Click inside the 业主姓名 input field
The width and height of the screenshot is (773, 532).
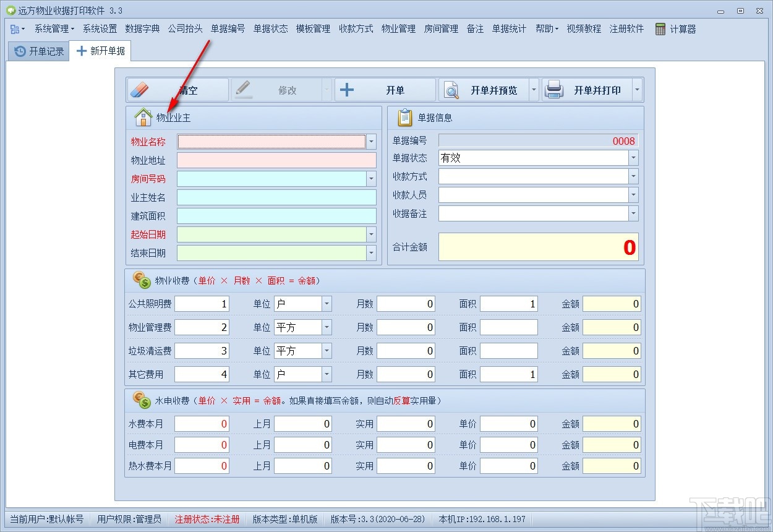276,196
